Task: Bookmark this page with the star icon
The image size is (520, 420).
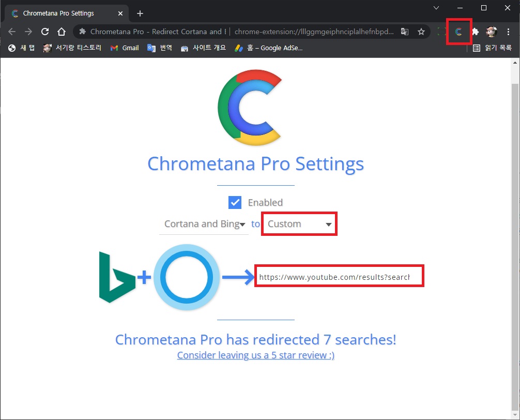Action: (x=421, y=32)
